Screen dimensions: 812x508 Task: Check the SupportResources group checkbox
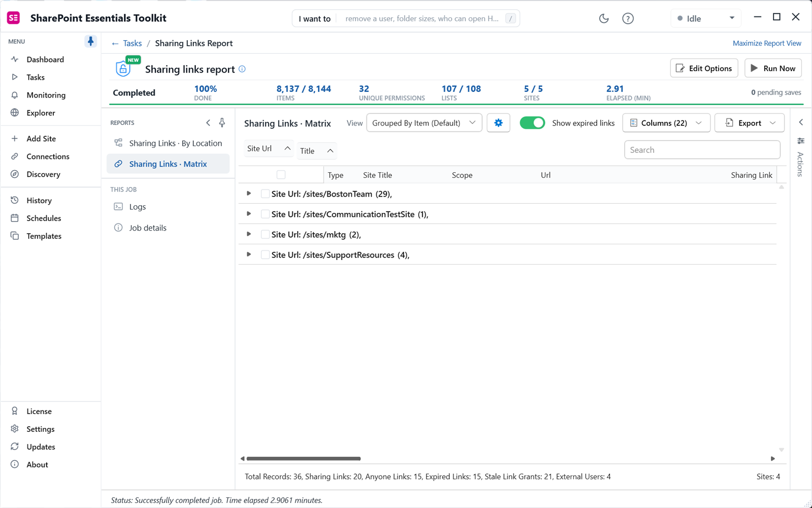tap(265, 255)
